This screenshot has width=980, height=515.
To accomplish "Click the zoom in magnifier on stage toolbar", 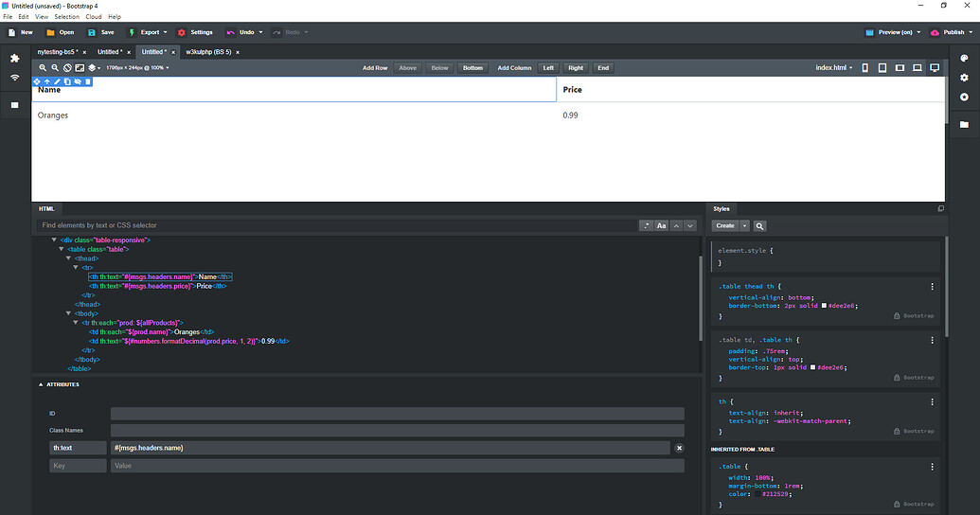I will (x=43, y=68).
